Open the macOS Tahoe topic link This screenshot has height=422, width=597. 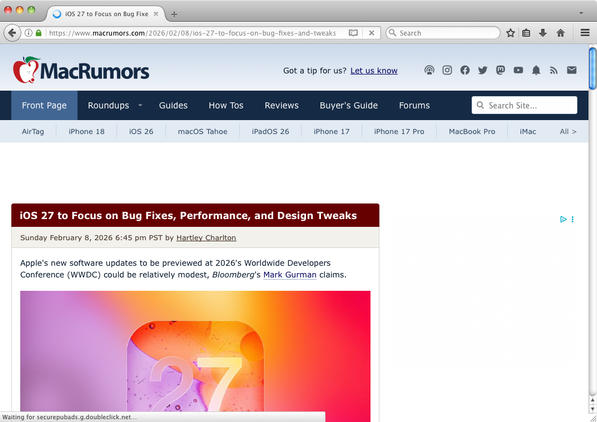pyautogui.click(x=203, y=131)
